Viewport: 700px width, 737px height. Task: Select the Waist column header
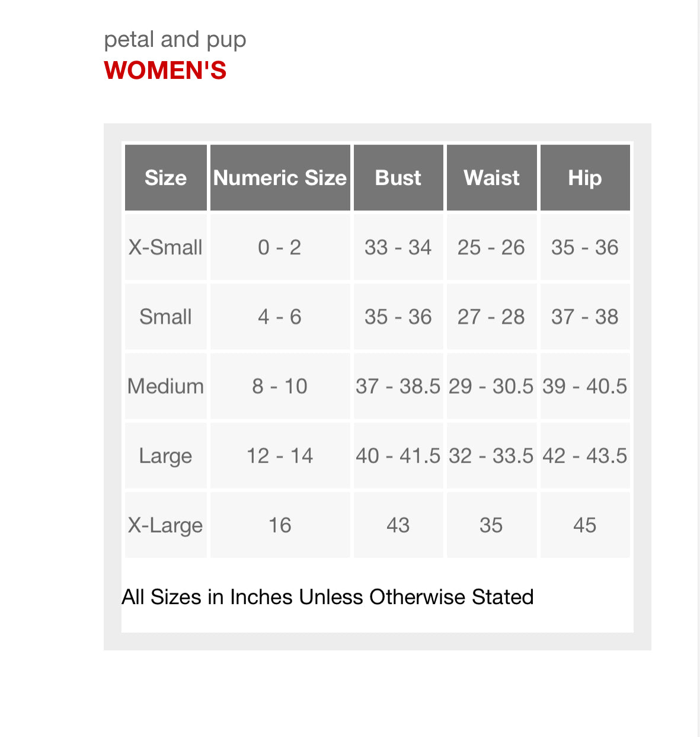pyautogui.click(x=491, y=178)
